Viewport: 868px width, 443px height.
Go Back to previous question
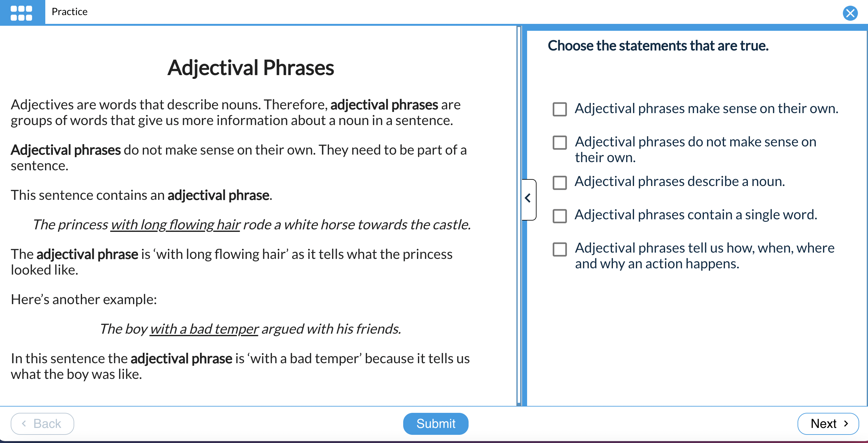[42, 424]
